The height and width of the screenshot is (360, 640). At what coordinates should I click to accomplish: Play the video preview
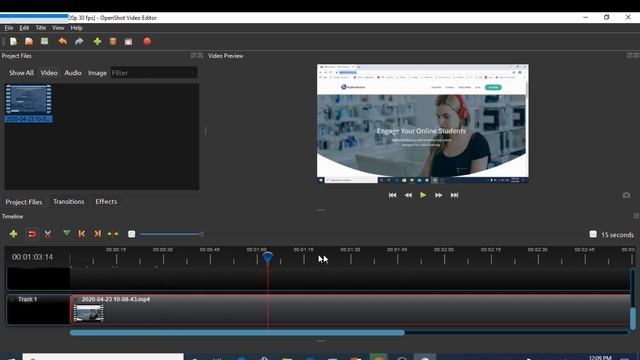click(x=423, y=196)
